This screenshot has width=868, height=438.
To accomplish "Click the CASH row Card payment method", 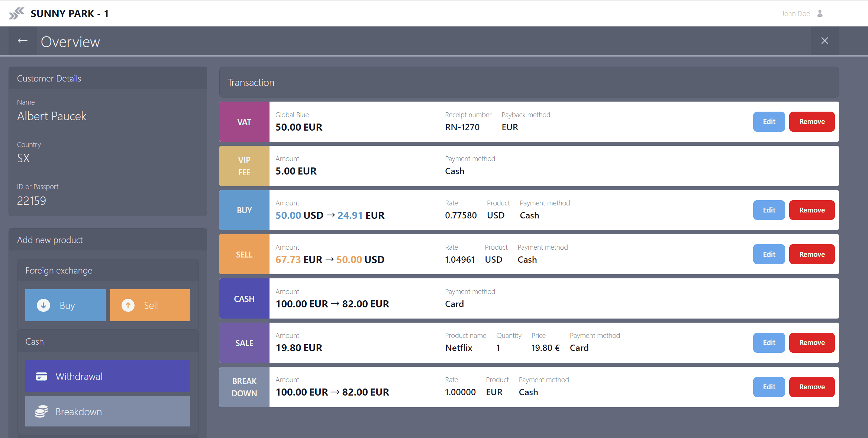I will 454,304.
